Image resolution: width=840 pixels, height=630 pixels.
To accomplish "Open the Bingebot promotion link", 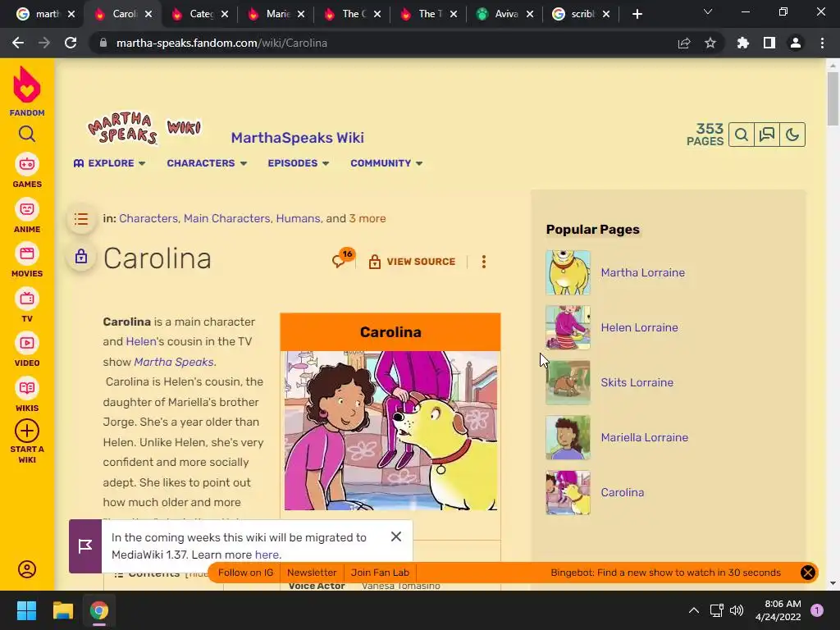I will [x=665, y=572].
